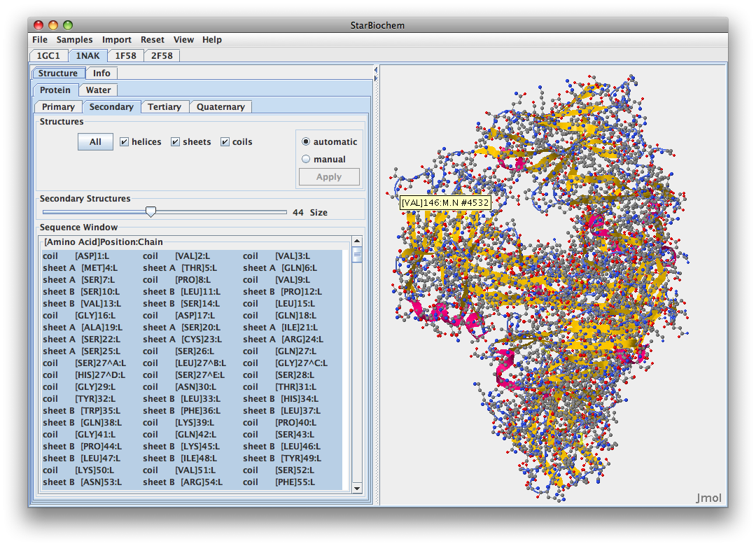Click the Apply button
The image size is (756, 546).
coord(329,177)
